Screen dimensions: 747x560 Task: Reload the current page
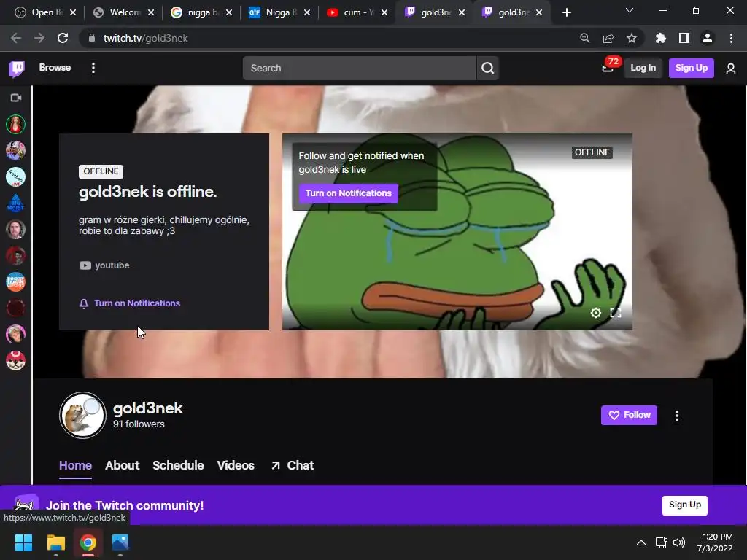(x=63, y=38)
